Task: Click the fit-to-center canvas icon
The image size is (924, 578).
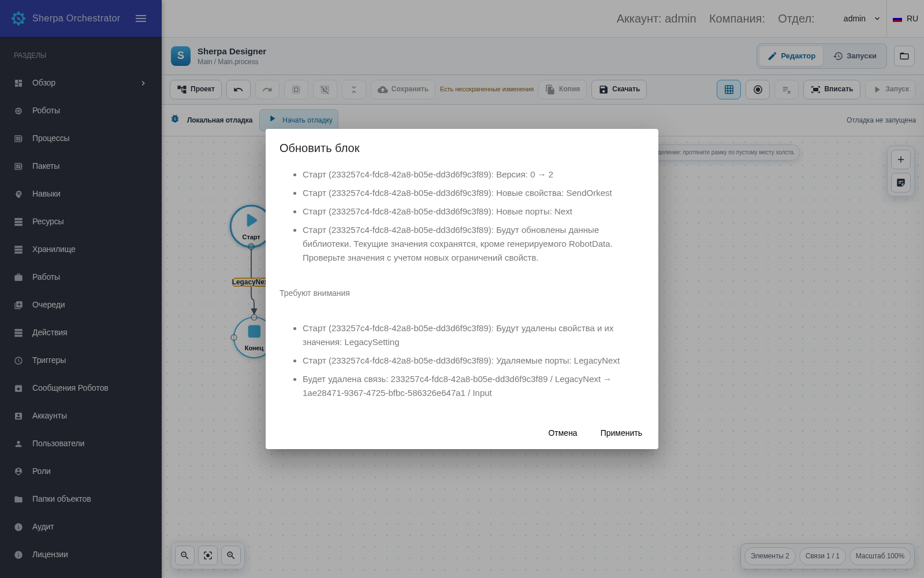Action: pyautogui.click(x=208, y=555)
